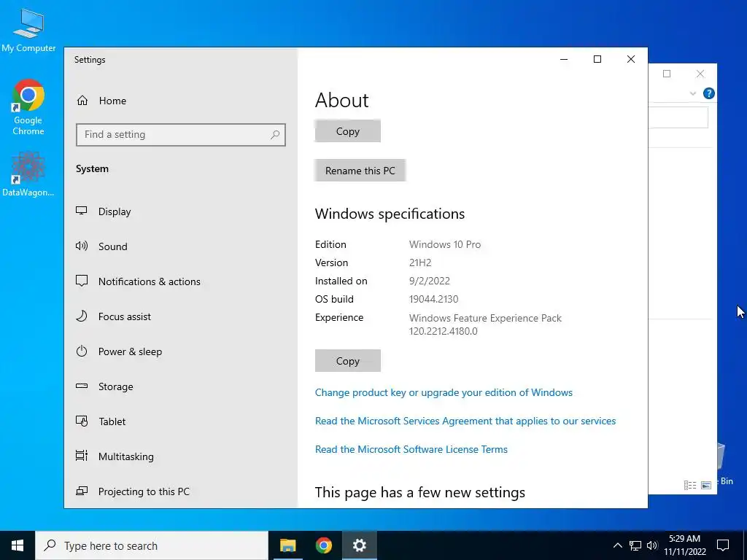Click the Display monitor icon
Image resolution: width=747 pixels, height=560 pixels.
pos(82,211)
